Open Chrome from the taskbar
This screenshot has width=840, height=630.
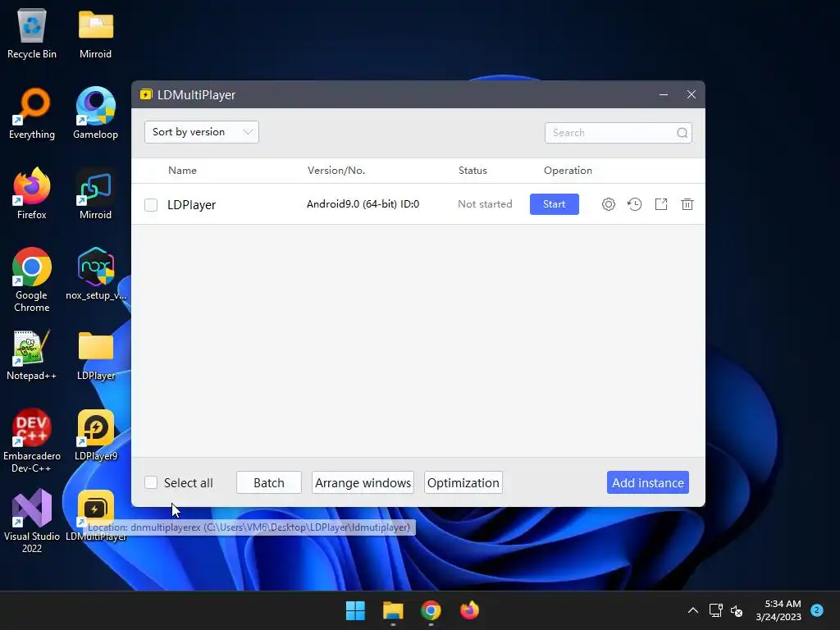pos(431,610)
